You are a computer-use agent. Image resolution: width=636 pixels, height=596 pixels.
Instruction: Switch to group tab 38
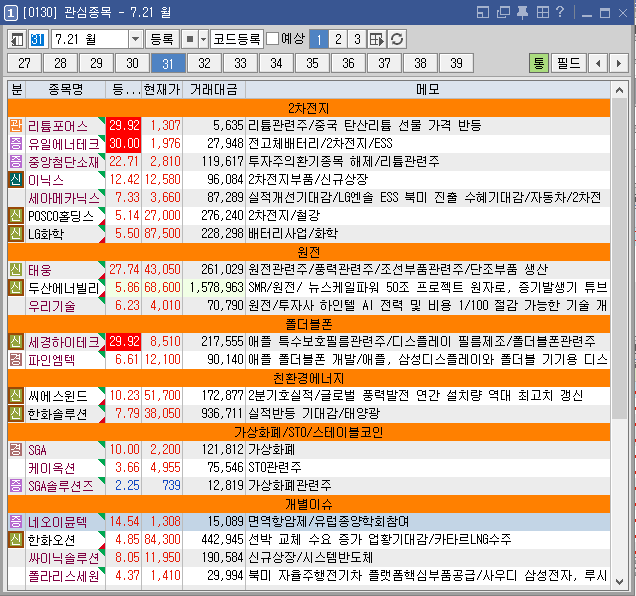click(x=420, y=63)
